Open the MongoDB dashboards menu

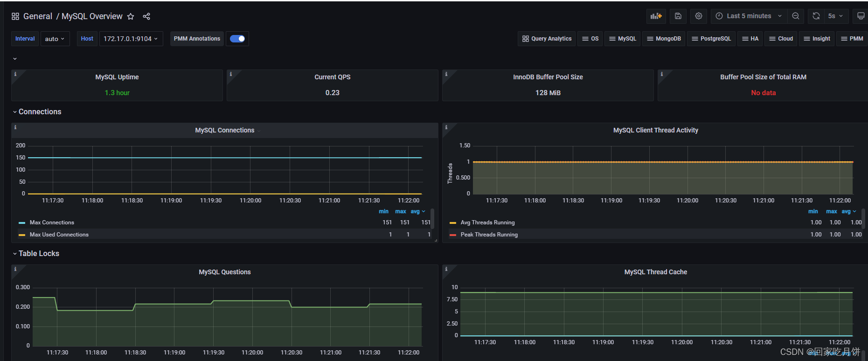[664, 39]
